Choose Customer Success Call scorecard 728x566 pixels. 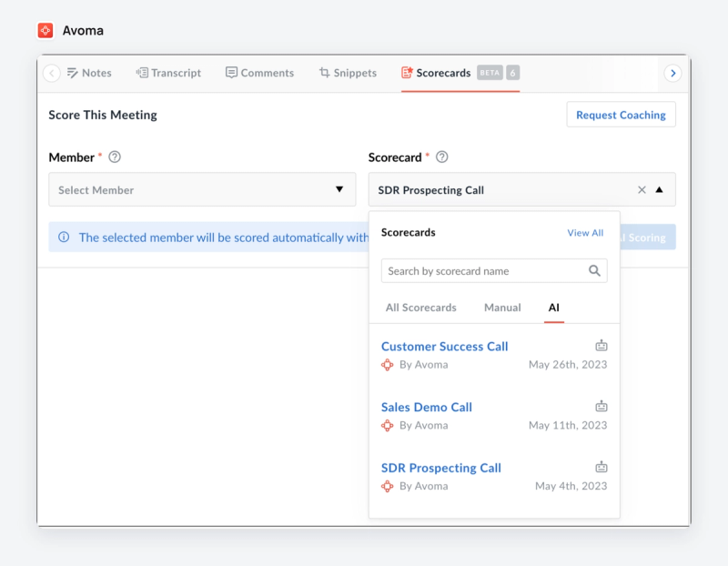444,347
